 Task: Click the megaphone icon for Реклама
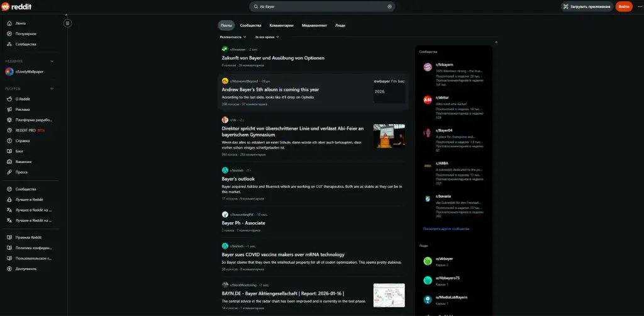pyautogui.click(x=9, y=110)
